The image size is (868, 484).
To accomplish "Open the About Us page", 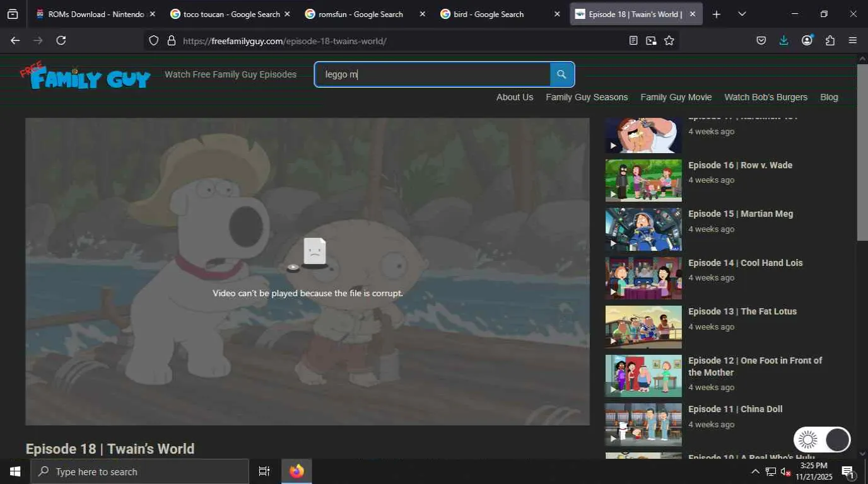I will [x=515, y=97].
